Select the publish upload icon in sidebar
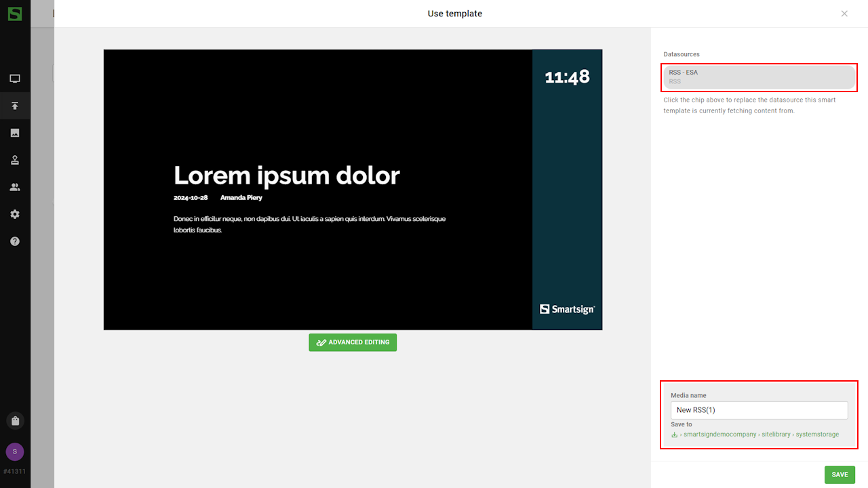The width and height of the screenshot is (868, 488). (15, 106)
